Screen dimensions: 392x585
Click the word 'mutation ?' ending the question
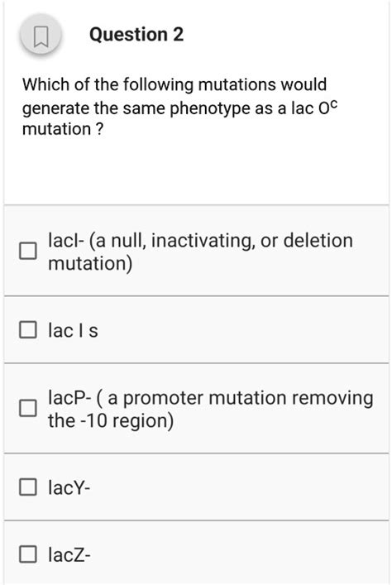click(x=63, y=129)
